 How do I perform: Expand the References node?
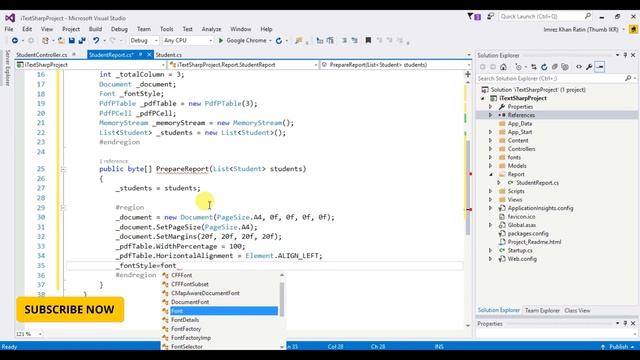coord(491,115)
